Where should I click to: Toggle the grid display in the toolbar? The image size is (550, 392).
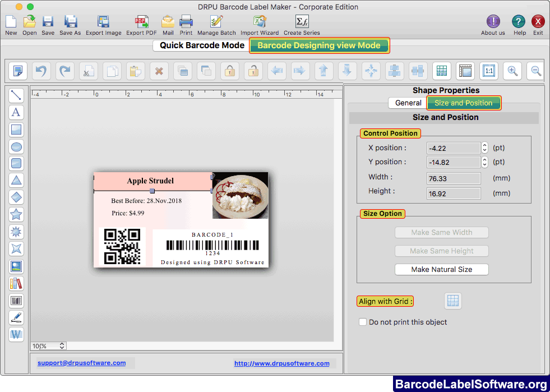tap(442, 71)
